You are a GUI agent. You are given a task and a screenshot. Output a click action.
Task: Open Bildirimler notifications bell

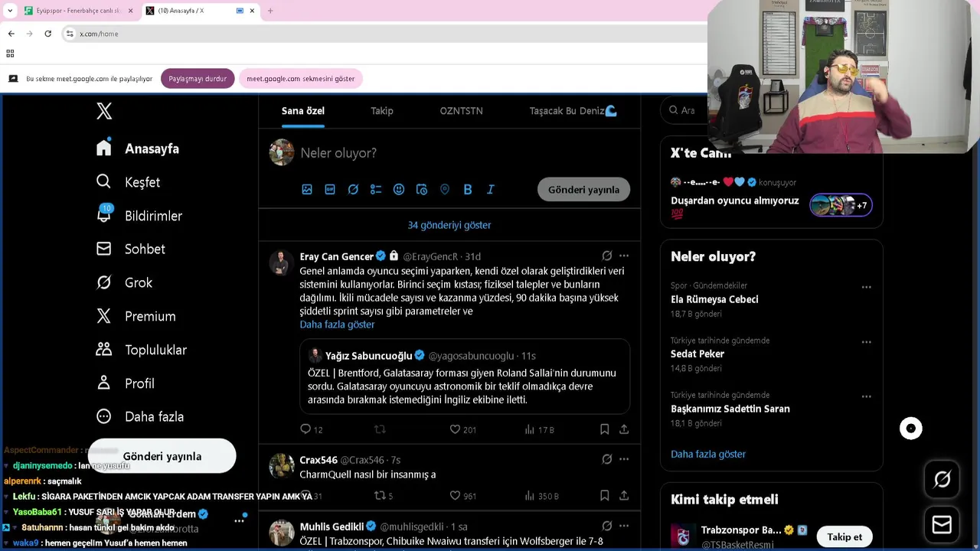point(104,215)
